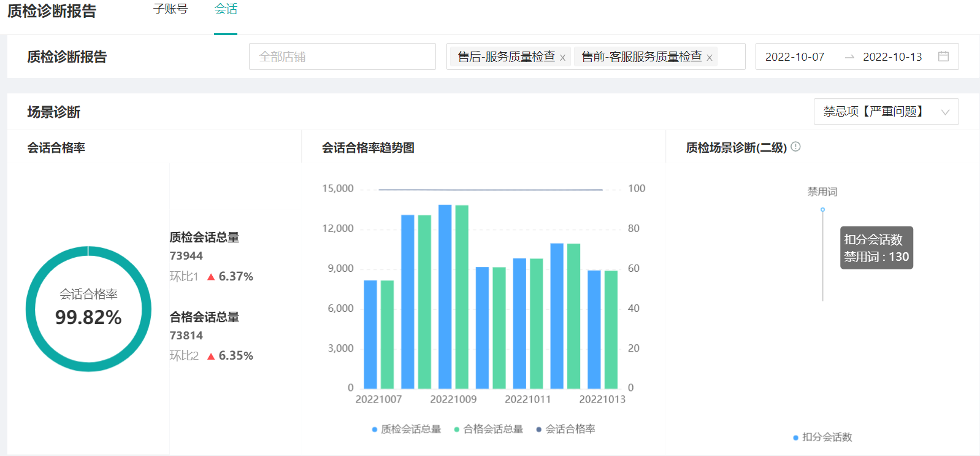Screen dimensions: 980x456
Task: Open the 全部店铺 store selector
Action: click(x=342, y=56)
